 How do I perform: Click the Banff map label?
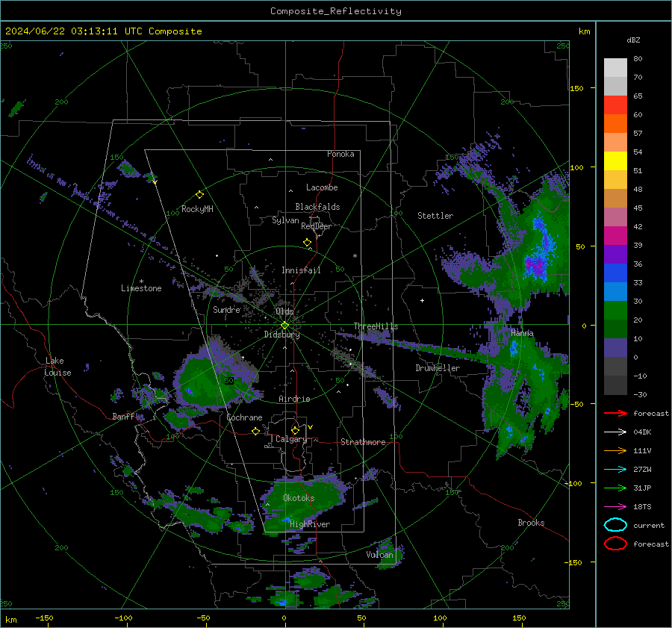click(x=123, y=416)
